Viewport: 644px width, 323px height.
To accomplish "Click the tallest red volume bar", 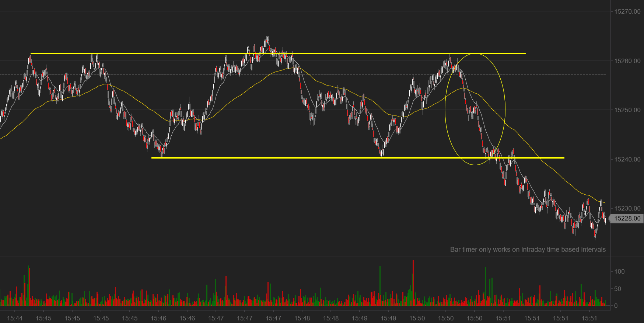I will tap(413, 282).
